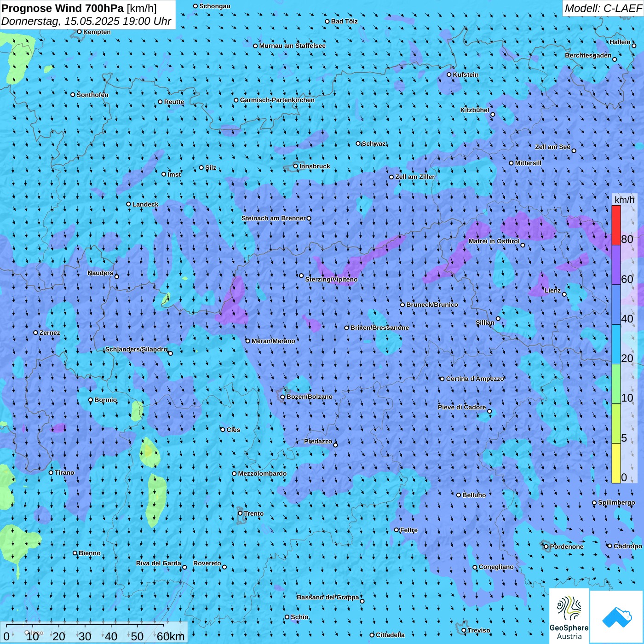Click the Kempten city marker
The height and width of the screenshot is (644, 644).
coord(79,32)
